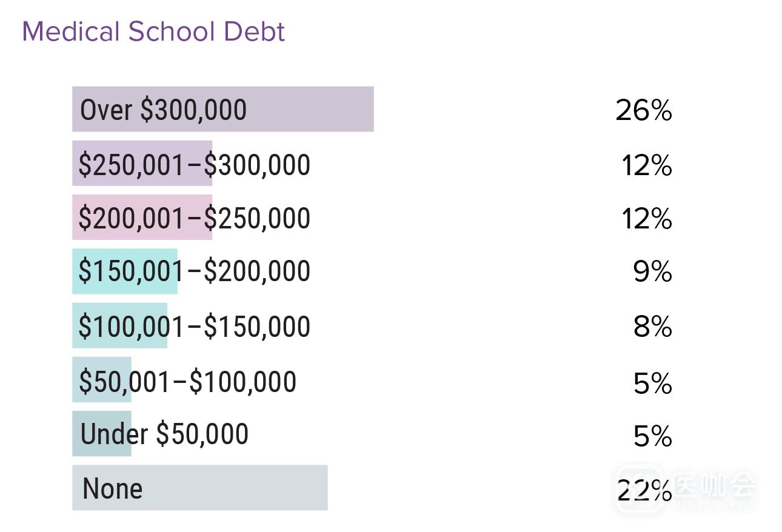
Task: Select the pink $200,001–$250,000 bar
Action: pos(142,218)
